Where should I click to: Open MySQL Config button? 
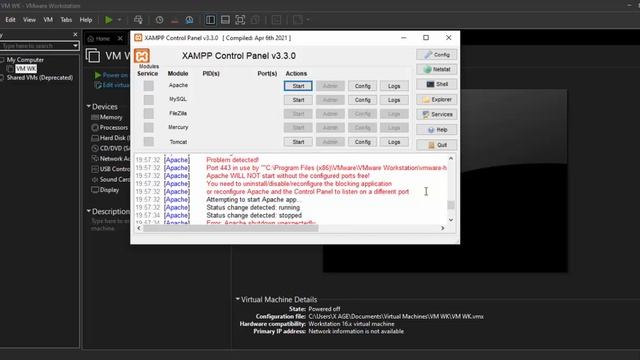(362, 100)
